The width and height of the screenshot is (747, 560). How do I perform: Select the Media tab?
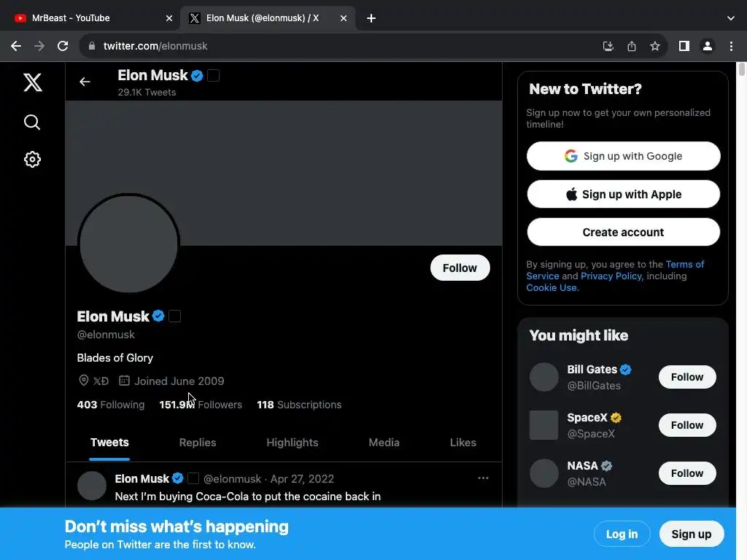tap(384, 443)
